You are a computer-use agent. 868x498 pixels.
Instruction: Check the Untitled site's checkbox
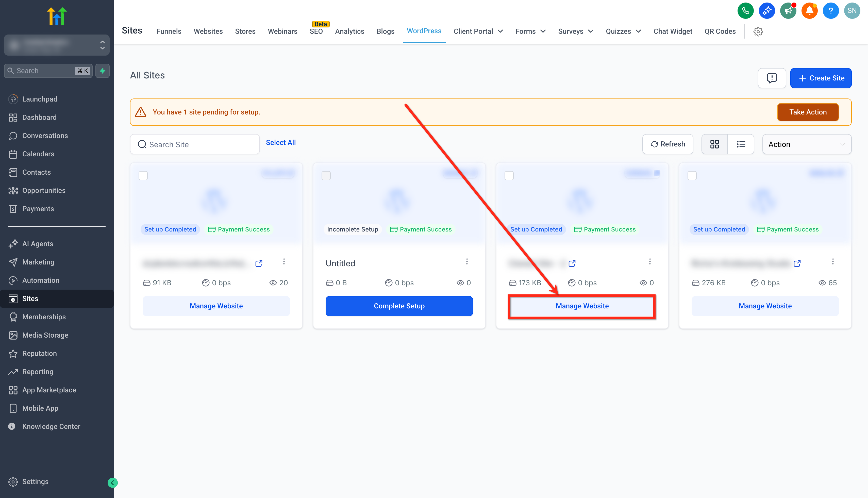[x=326, y=176]
